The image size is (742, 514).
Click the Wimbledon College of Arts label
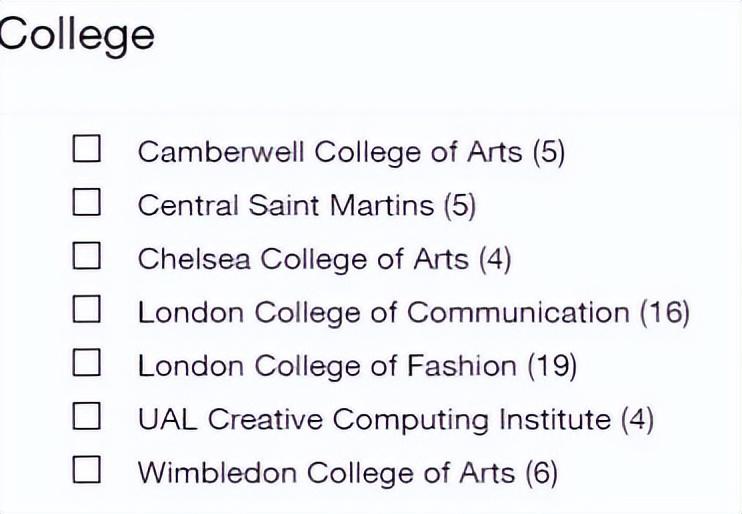326,472
